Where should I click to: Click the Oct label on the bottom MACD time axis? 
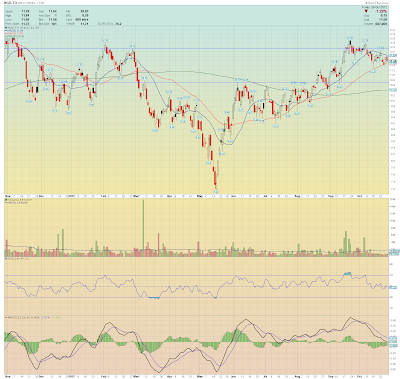360,376
